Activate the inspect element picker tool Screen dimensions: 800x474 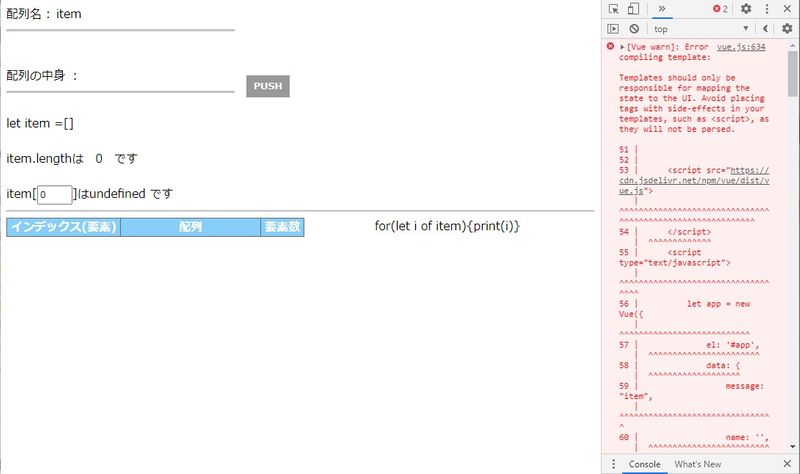[614, 9]
